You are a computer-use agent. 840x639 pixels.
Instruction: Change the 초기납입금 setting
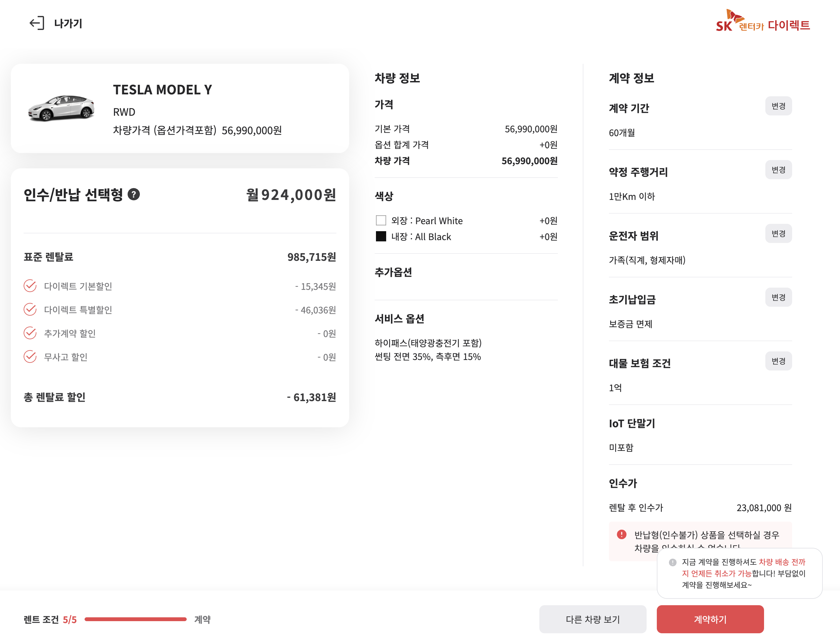tap(778, 297)
